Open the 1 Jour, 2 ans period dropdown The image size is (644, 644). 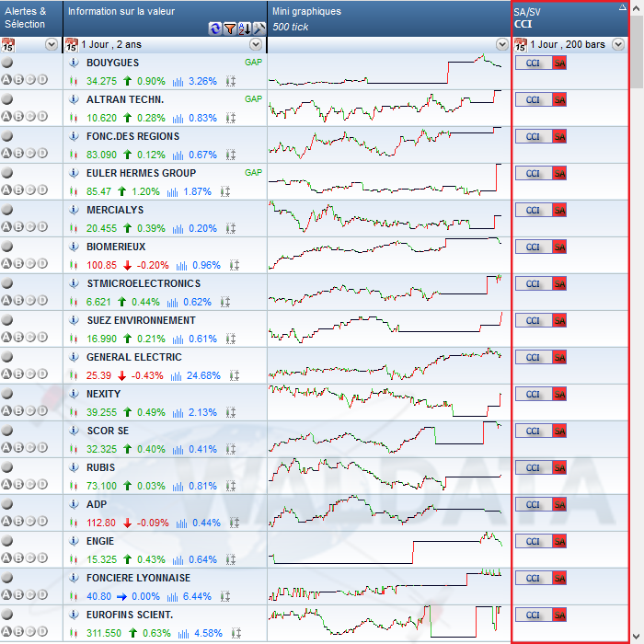[256, 44]
